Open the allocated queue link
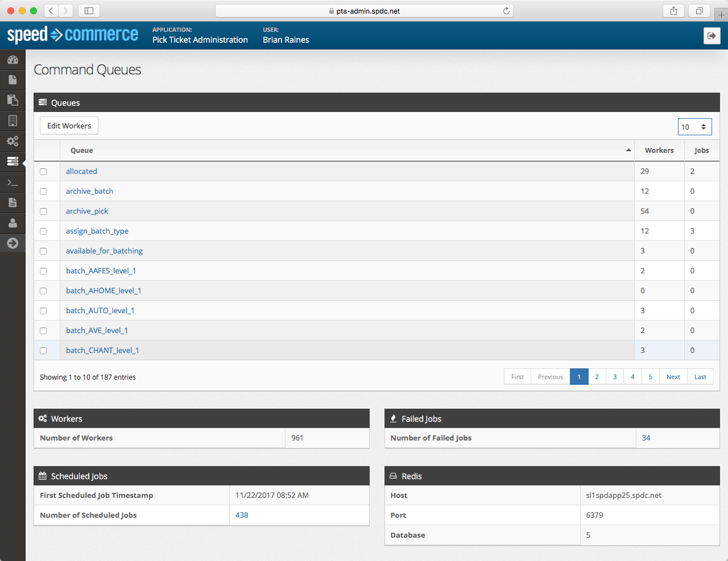728x561 pixels. pos(81,171)
